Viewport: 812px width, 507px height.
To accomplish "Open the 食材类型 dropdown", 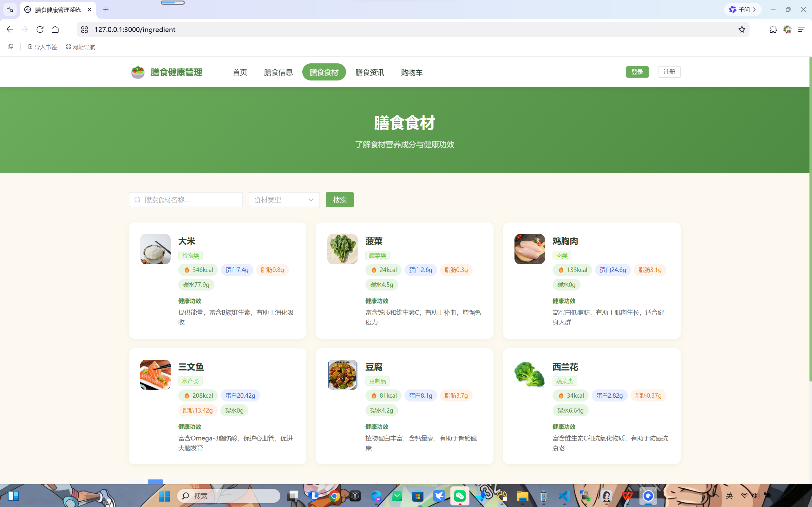I will click(284, 200).
